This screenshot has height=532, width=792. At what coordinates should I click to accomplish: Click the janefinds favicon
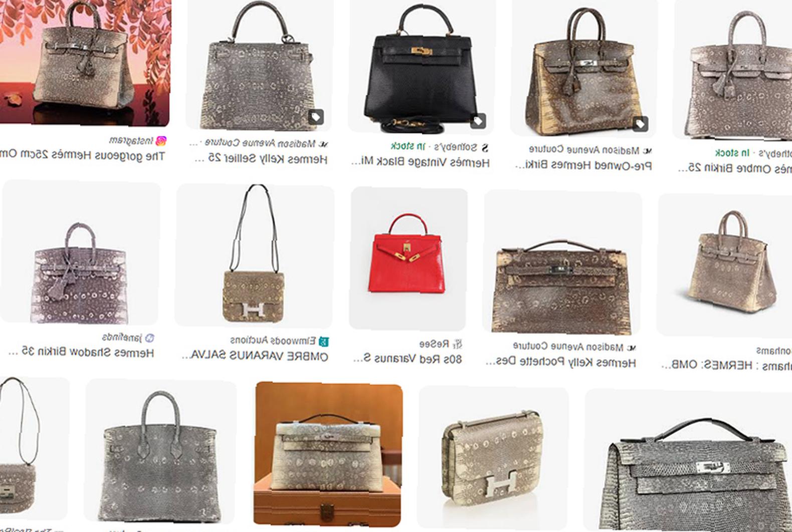pos(149,338)
